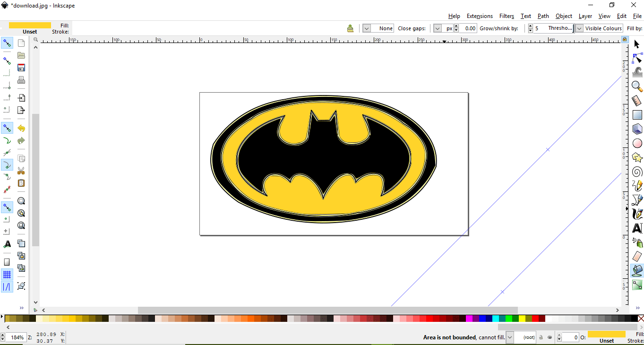Expand more tools chevron in toolbox
Viewport: 644px width, 345px height.
pos(637,308)
